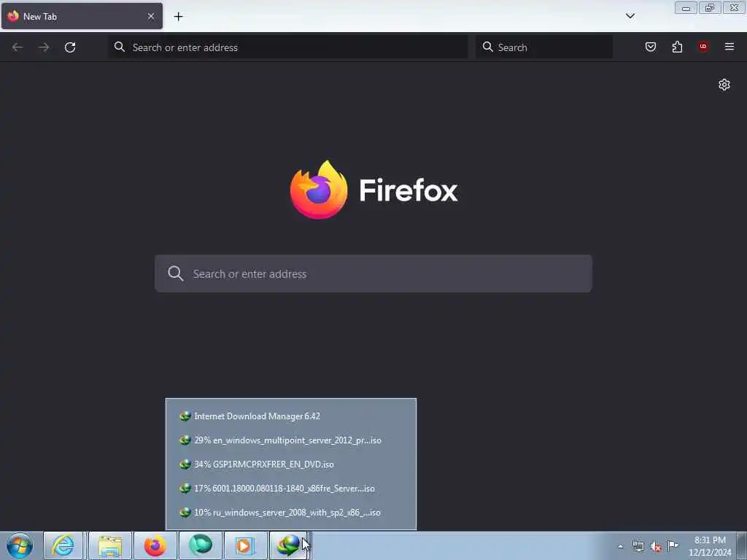The width and height of the screenshot is (747, 560).
Task: Restore down the Firefox window
Action: 710,7
